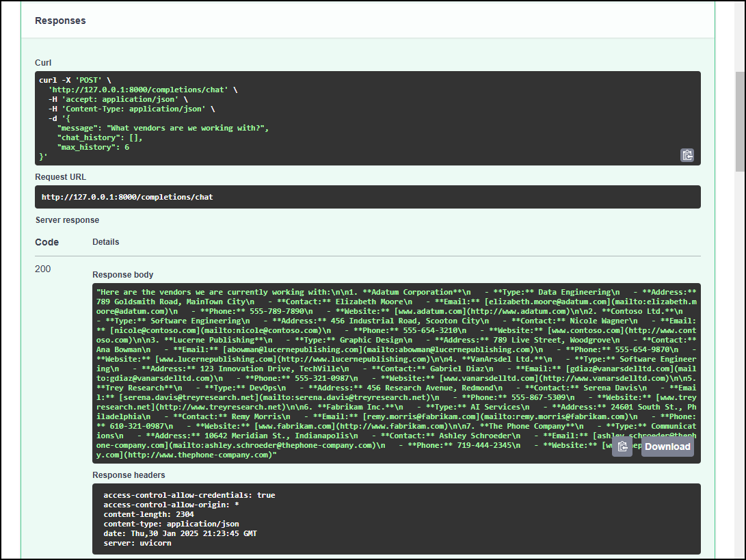This screenshot has height=560, width=746.
Task: Click the Request URL text box
Action: point(368,197)
